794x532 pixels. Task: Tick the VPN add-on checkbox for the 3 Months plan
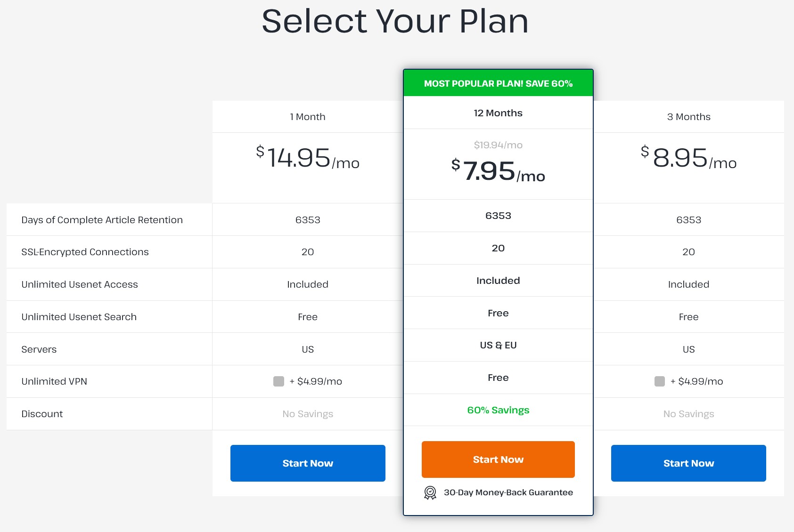click(x=660, y=381)
